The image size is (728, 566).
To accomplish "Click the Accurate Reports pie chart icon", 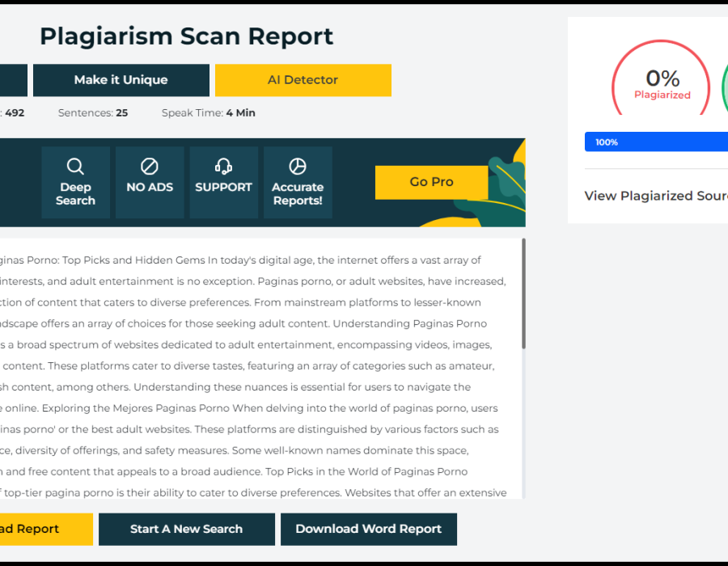I will coord(298,167).
